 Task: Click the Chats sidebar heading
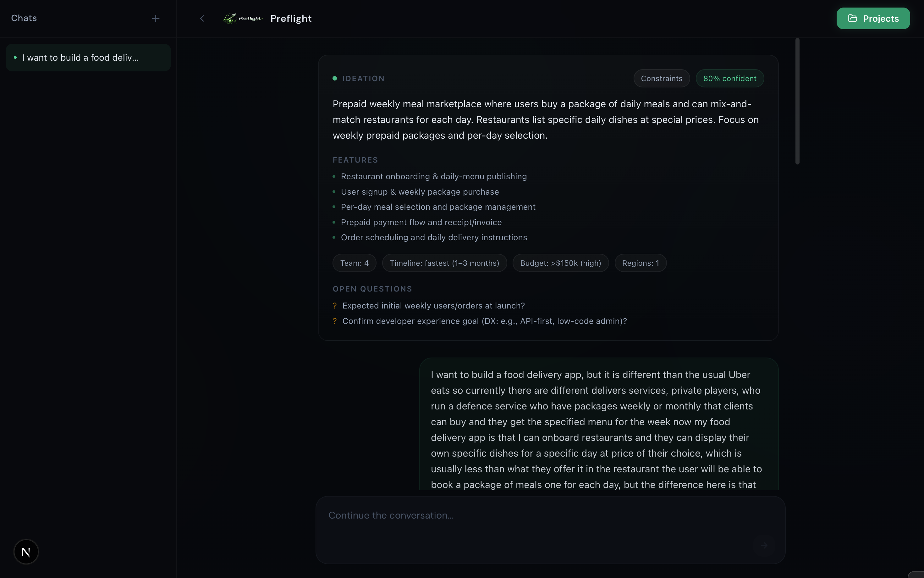coord(24,18)
